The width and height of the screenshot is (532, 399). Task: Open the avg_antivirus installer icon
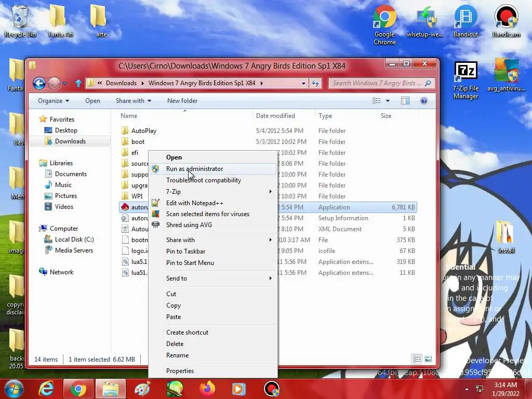[506, 75]
